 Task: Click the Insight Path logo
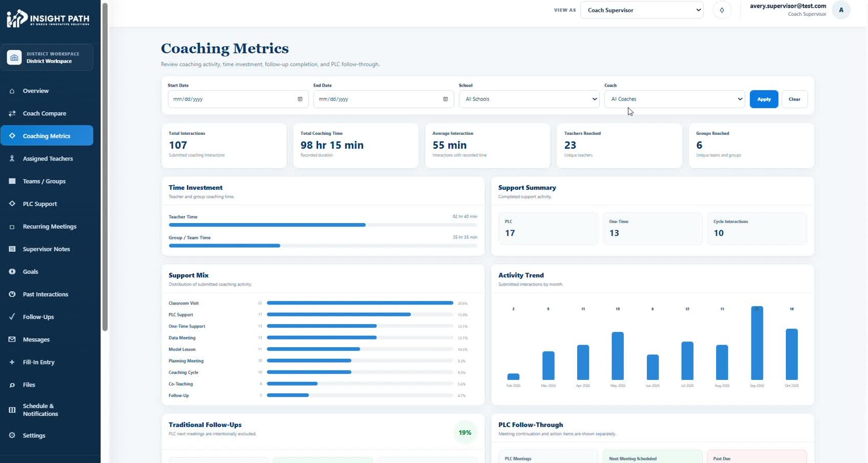tap(48, 18)
